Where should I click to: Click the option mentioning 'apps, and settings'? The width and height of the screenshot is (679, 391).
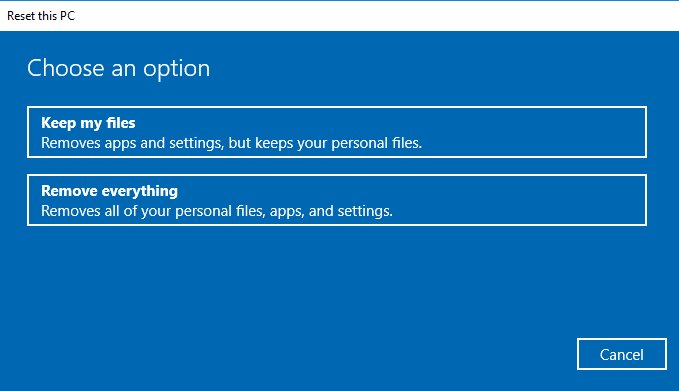[x=337, y=200]
